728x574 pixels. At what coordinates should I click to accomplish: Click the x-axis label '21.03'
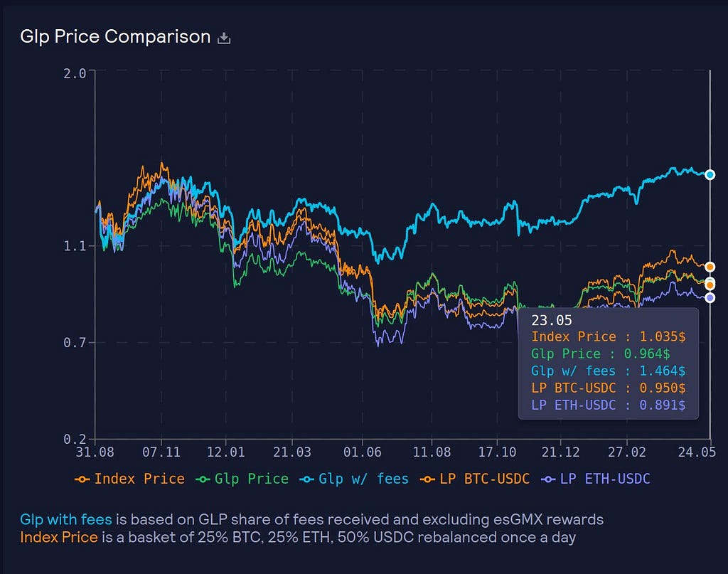(292, 452)
